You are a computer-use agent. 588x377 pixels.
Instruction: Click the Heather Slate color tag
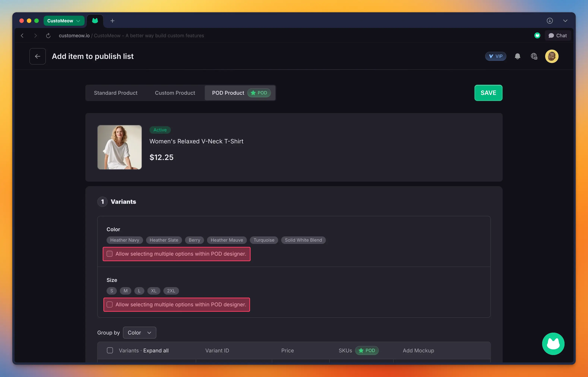(x=164, y=240)
